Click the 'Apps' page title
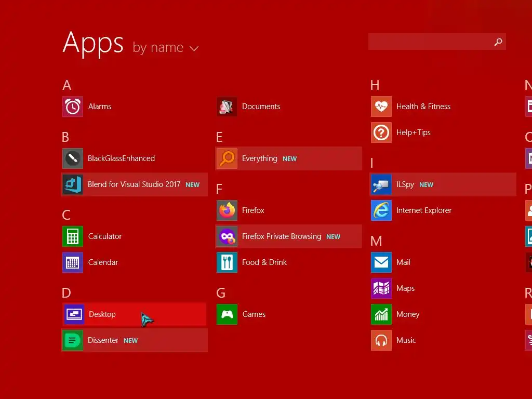The width and height of the screenshot is (532, 399). (x=93, y=44)
